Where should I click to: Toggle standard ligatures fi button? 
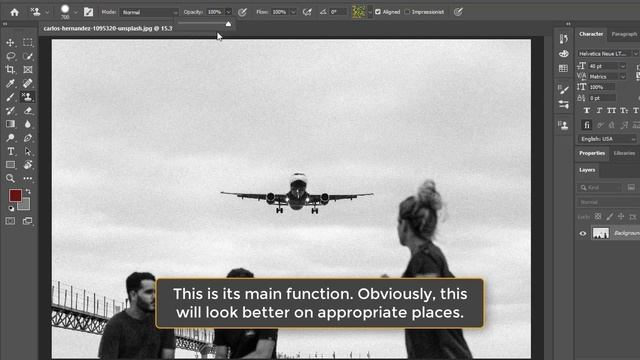pos(587,125)
